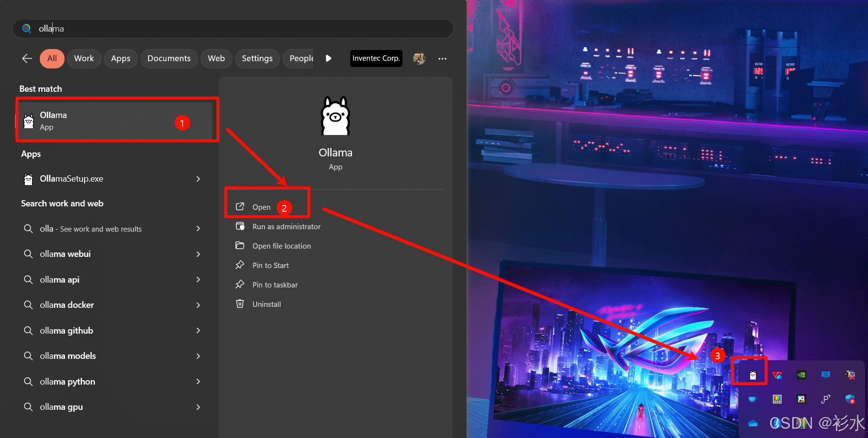Expand the 'ollama python' suggestion chevron
Viewport: 868px width, 438px height.
[x=198, y=382]
